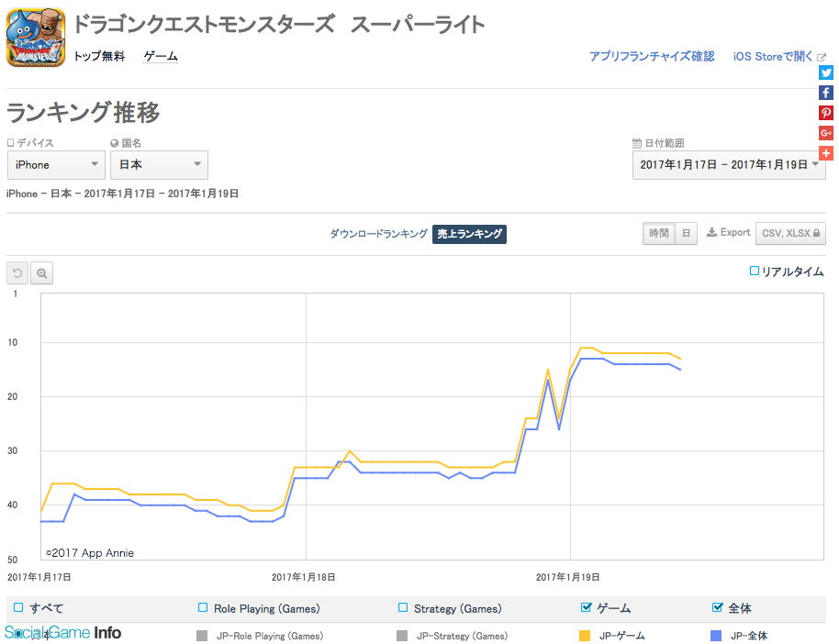Click the ゲーム category link
The height and width of the screenshot is (644, 839).
click(x=161, y=56)
